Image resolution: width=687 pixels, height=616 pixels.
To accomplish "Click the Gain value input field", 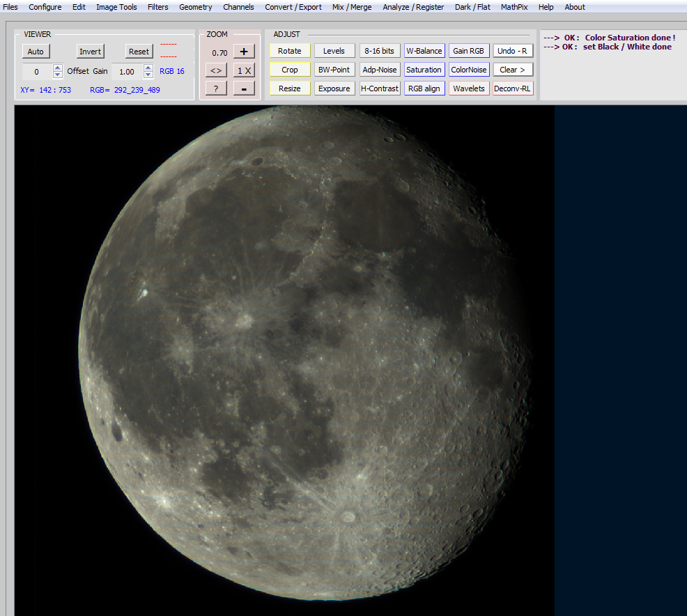I will click(127, 71).
